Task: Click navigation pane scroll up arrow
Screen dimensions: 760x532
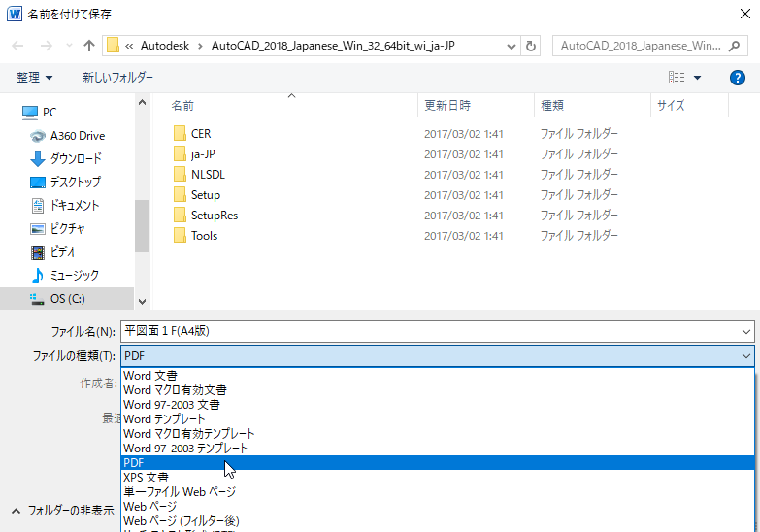Action: [x=142, y=102]
